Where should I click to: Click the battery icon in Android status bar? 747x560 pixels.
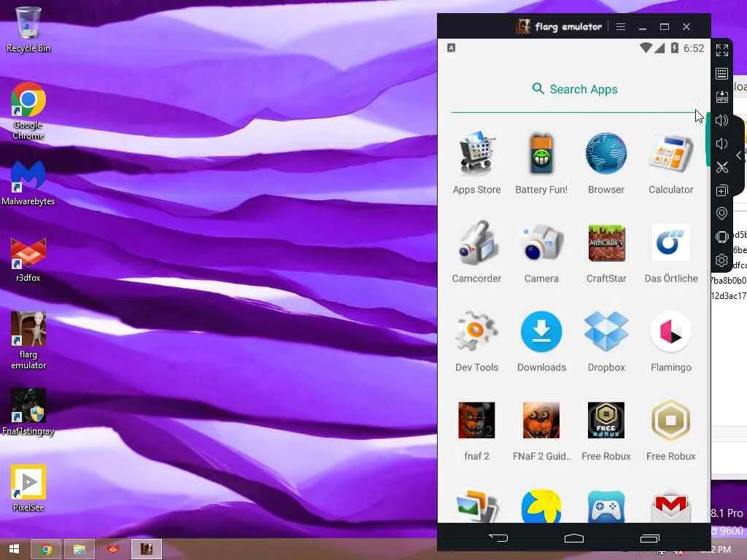point(675,47)
